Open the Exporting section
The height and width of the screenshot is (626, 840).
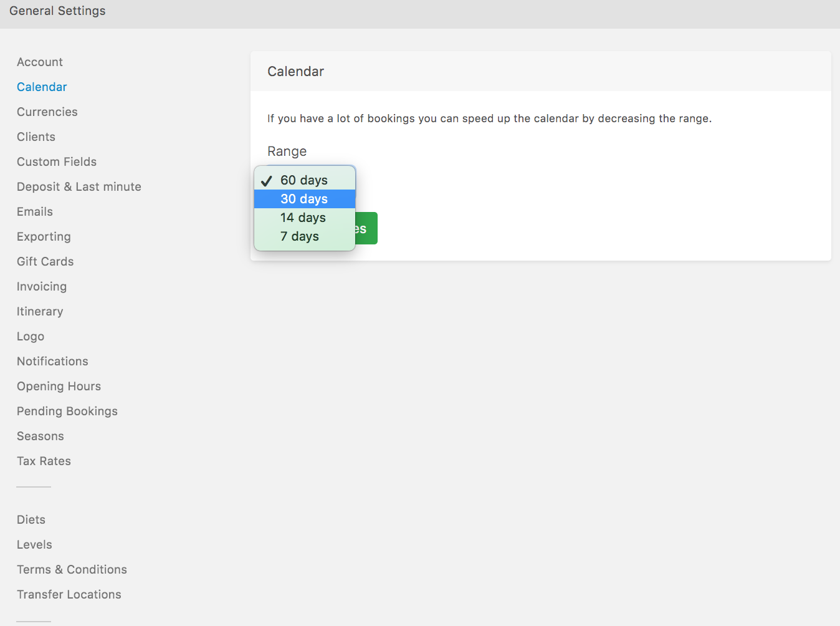coord(44,236)
